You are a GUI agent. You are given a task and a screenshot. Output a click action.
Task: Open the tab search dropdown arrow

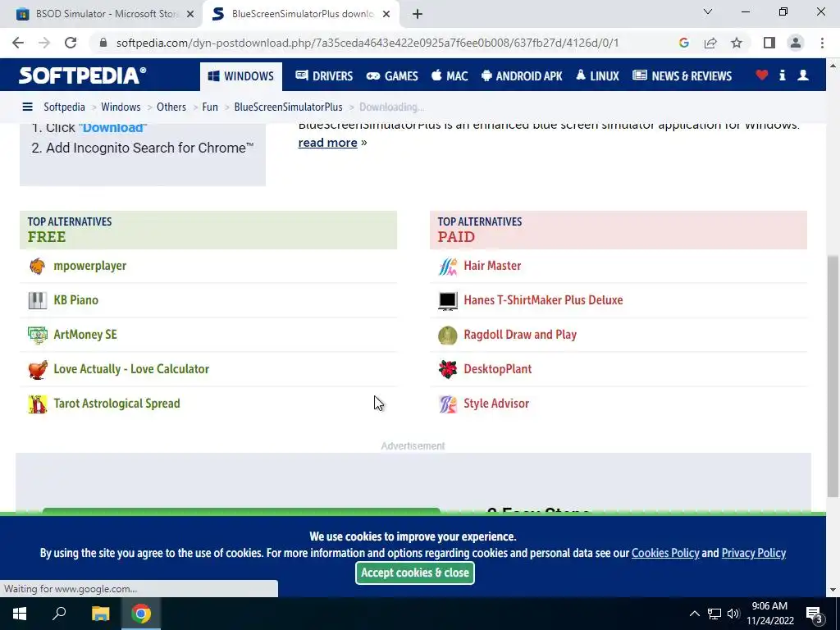click(x=708, y=11)
